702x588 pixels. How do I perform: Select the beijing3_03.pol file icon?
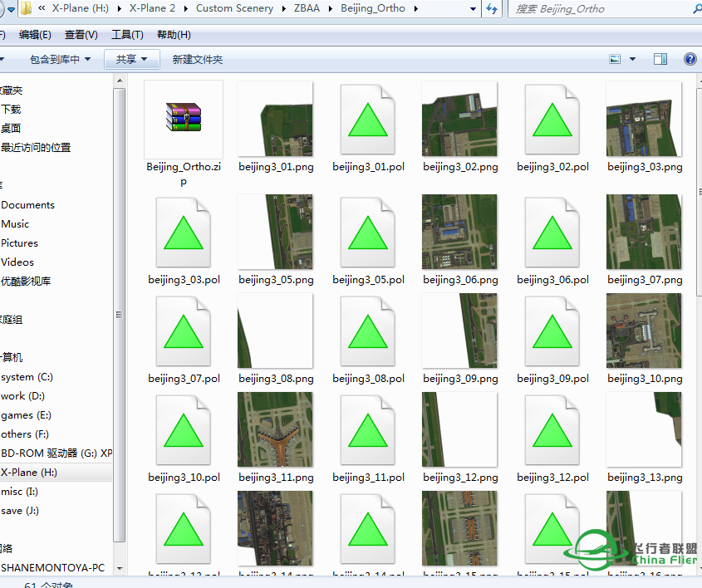[x=184, y=233]
